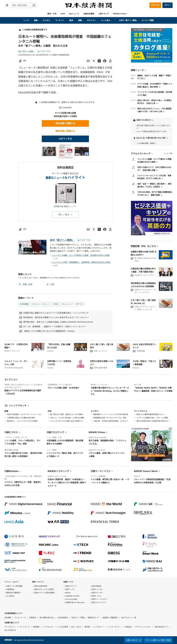Click サイトに関するご意見ご要望 footer button
177x644 pixels.
coord(158,640)
